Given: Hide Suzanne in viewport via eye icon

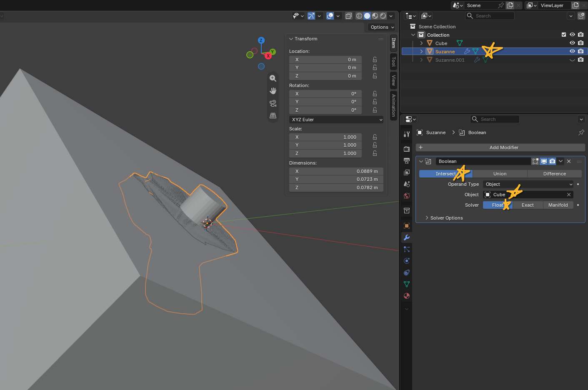Looking at the screenshot, I should (x=572, y=51).
